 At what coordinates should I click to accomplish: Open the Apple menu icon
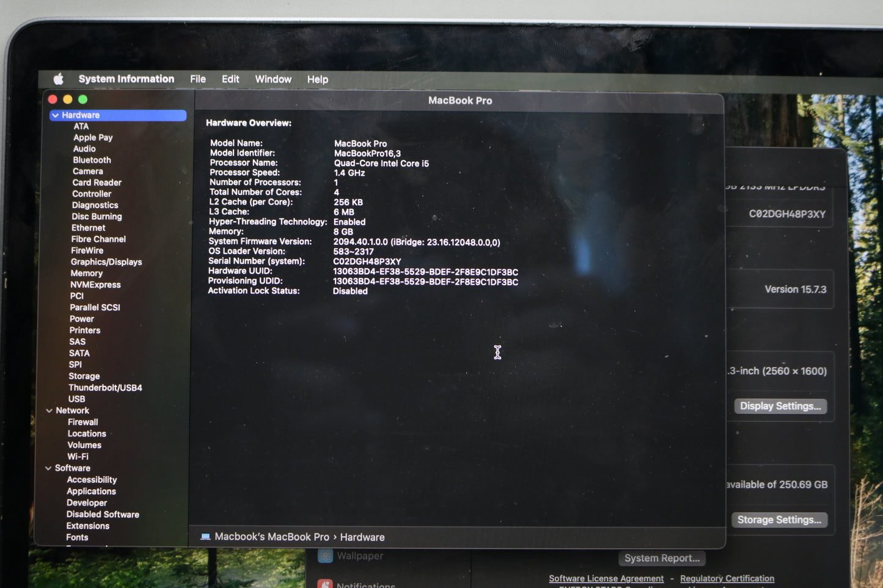coord(59,79)
